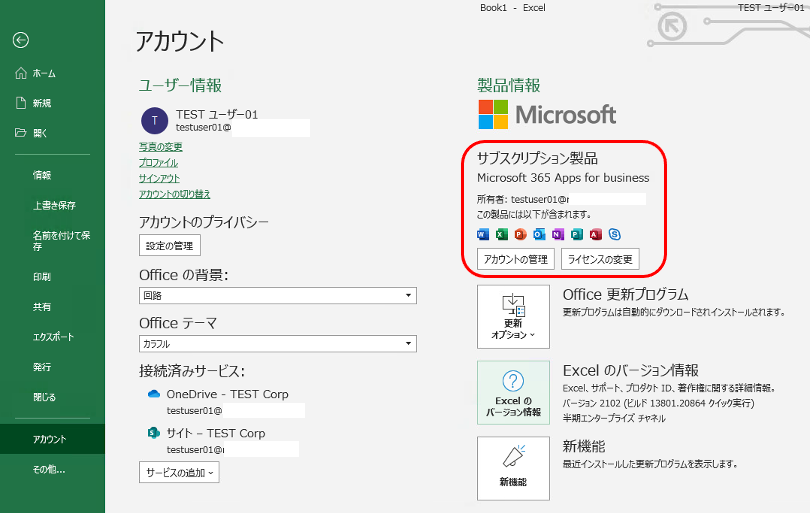Click the Publisher app icon
The width and height of the screenshot is (810, 513).
click(577, 235)
